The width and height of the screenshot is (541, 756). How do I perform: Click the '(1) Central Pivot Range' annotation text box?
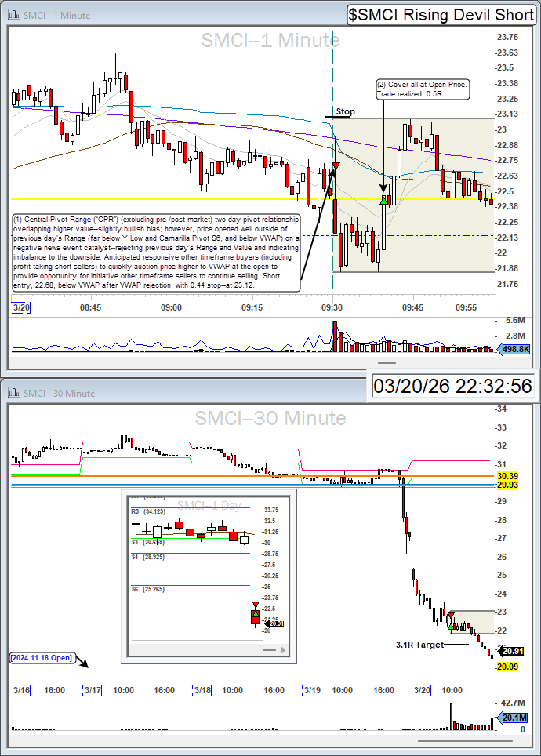pyautogui.click(x=156, y=253)
